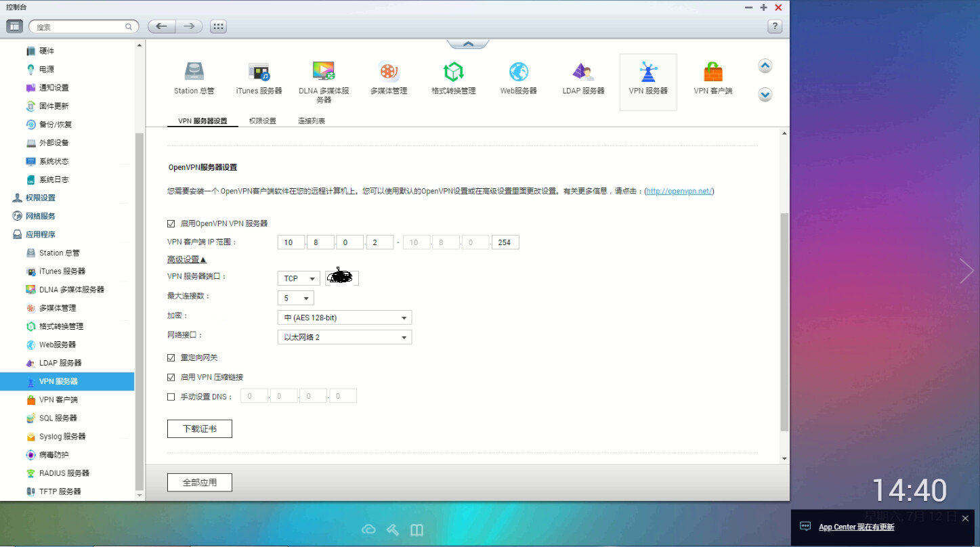Toggle 启用OpenVPN VPN 服务器 checkbox
The image size is (980, 547).
pyautogui.click(x=171, y=223)
